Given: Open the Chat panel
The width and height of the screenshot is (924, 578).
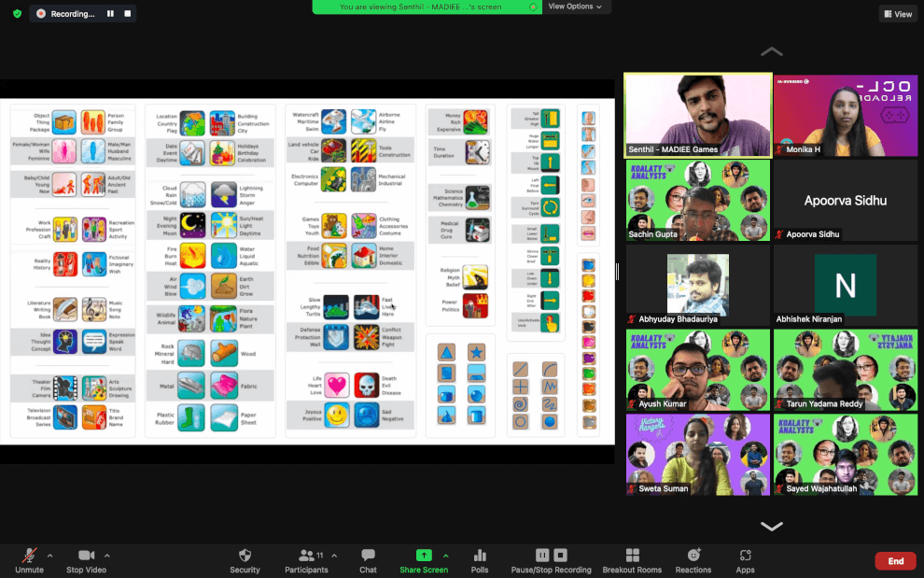Looking at the screenshot, I should point(368,560).
